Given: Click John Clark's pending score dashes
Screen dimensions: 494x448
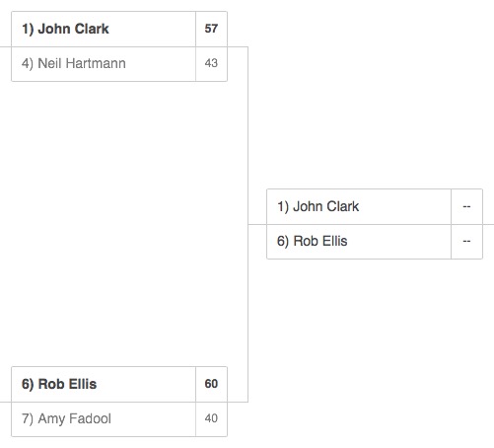Looking at the screenshot, I should tap(466, 206).
